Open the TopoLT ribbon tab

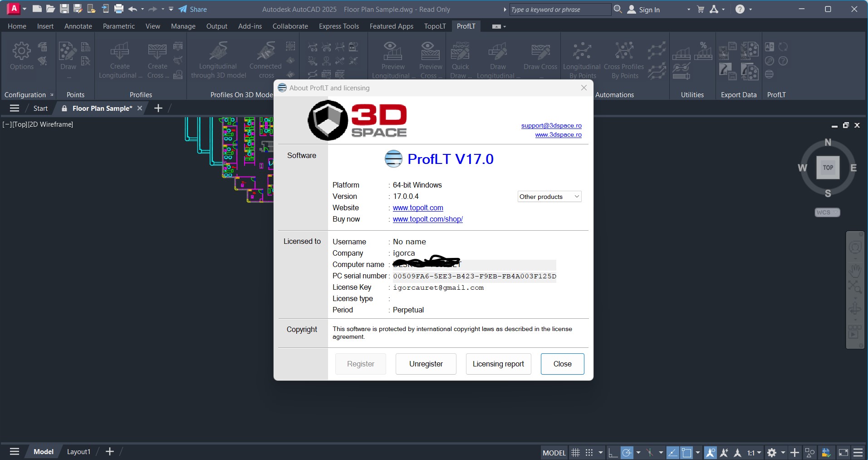(x=435, y=26)
